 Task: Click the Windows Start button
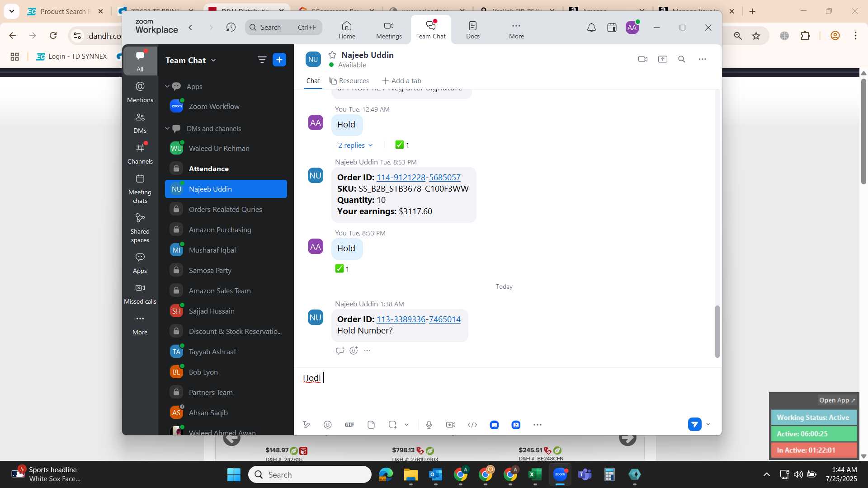tap(234, 474)
